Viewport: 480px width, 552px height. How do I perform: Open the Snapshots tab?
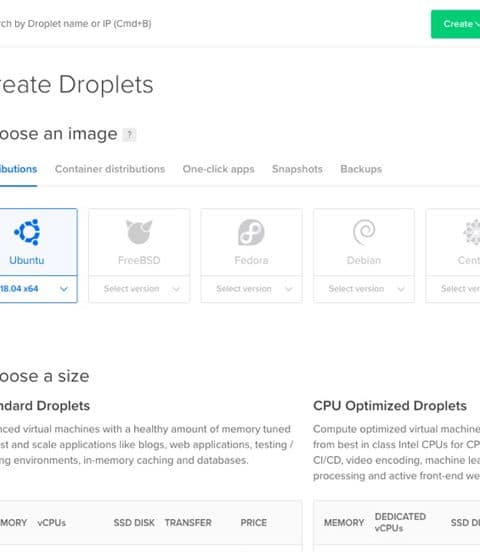(297, 169)
